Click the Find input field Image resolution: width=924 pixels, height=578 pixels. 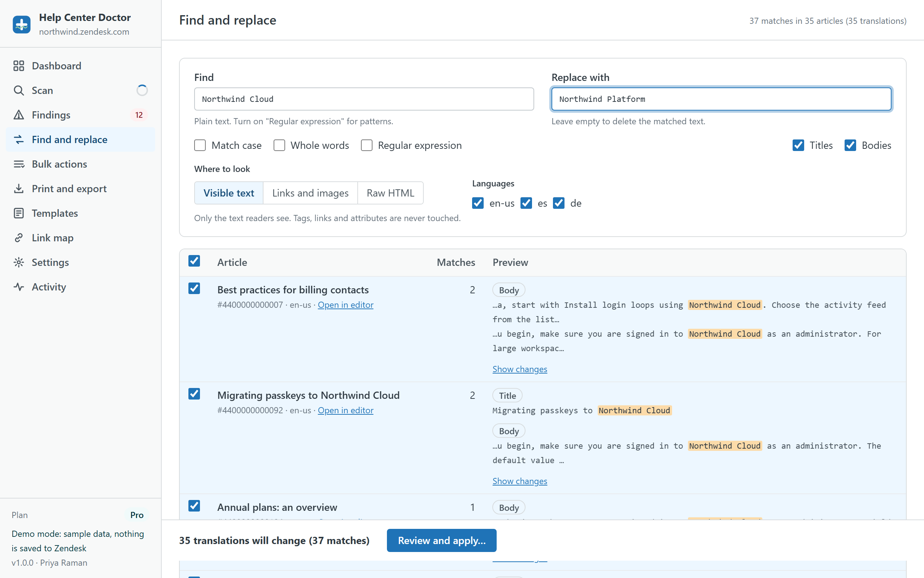click(x=364, y=99)
